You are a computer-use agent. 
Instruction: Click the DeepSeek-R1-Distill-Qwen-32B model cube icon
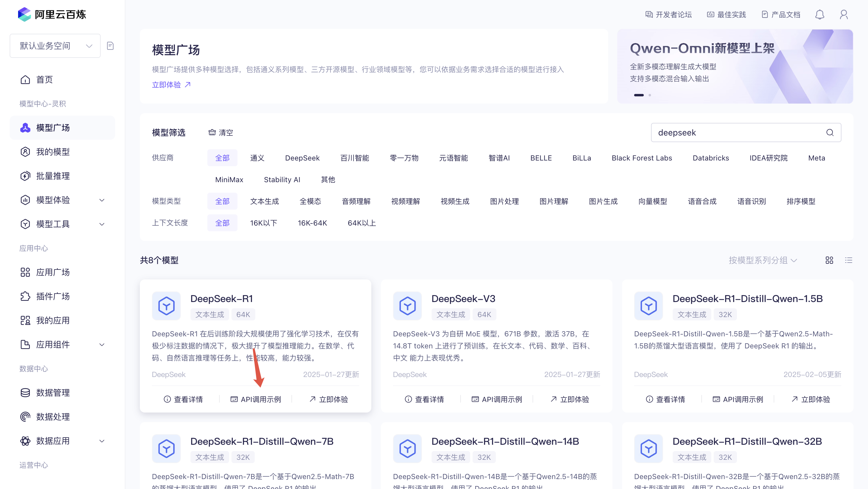click(x=648, y=448)
